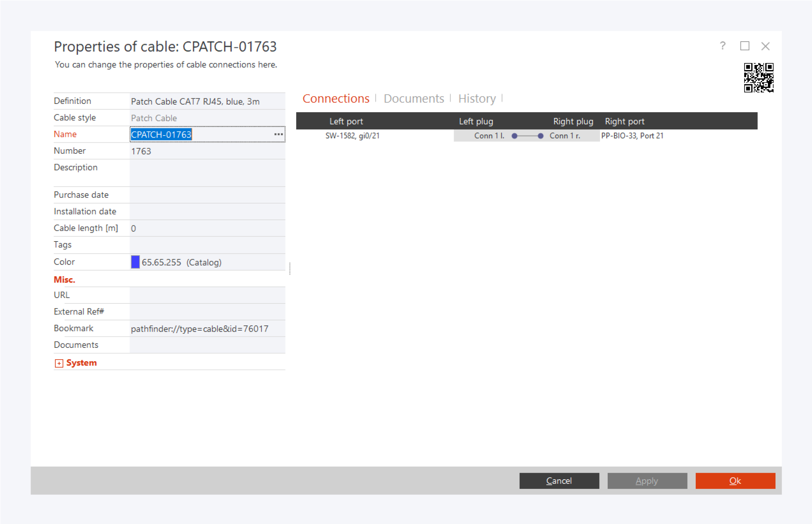Select the Connections tab
The height and width of the screenshot is (524, 812).
coord(336,99)
